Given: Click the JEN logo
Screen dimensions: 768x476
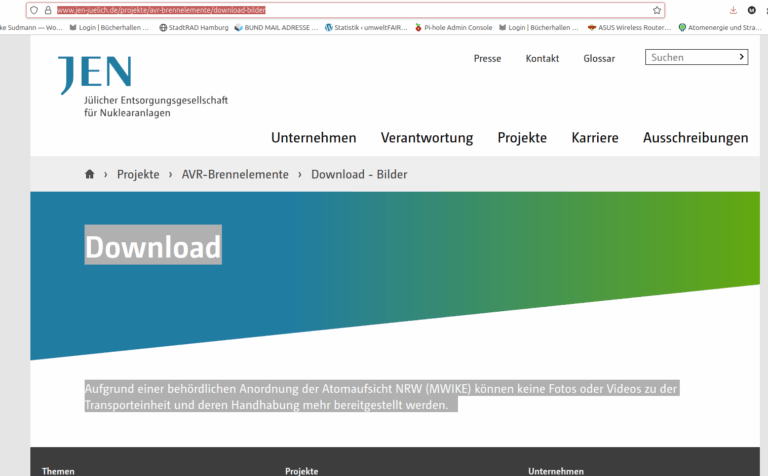Looking at the screenshot, I should point(95,74).
